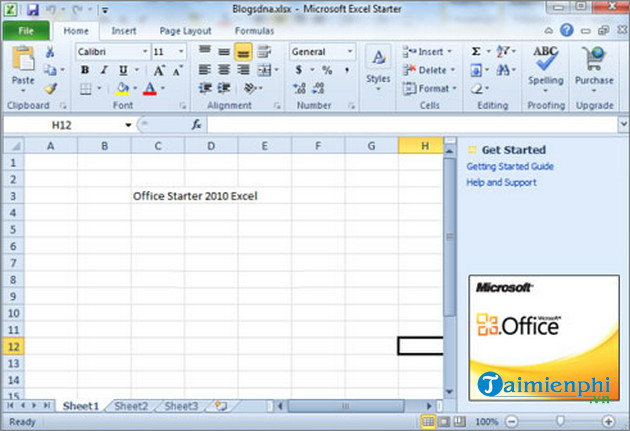
Task: Increase Decimal places icon
Action: click(299, 88)
